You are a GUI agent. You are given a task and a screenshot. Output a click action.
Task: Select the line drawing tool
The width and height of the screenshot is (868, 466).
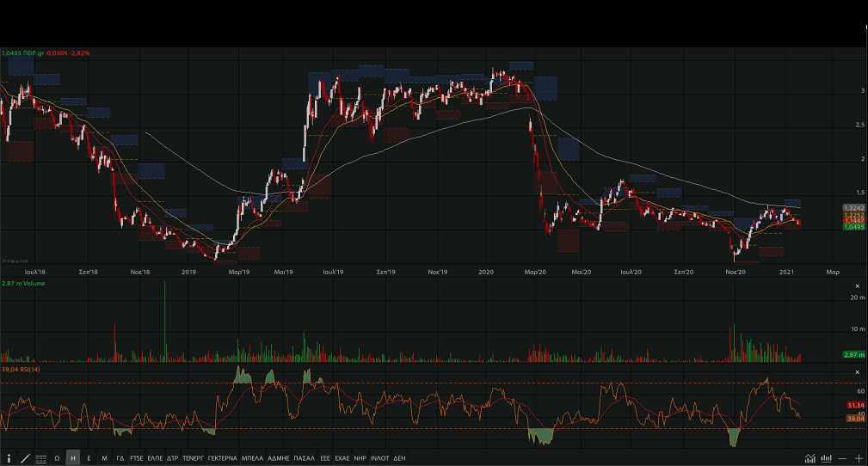point(25,458)
